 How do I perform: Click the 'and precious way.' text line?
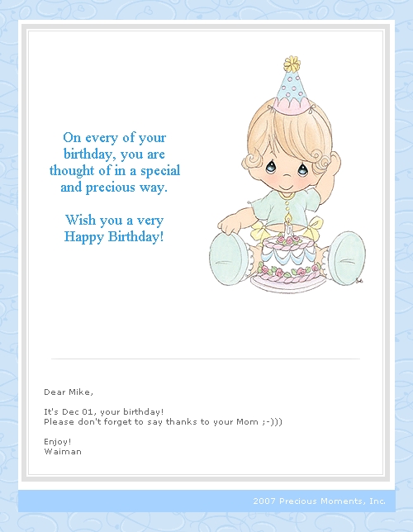[114, 188]
